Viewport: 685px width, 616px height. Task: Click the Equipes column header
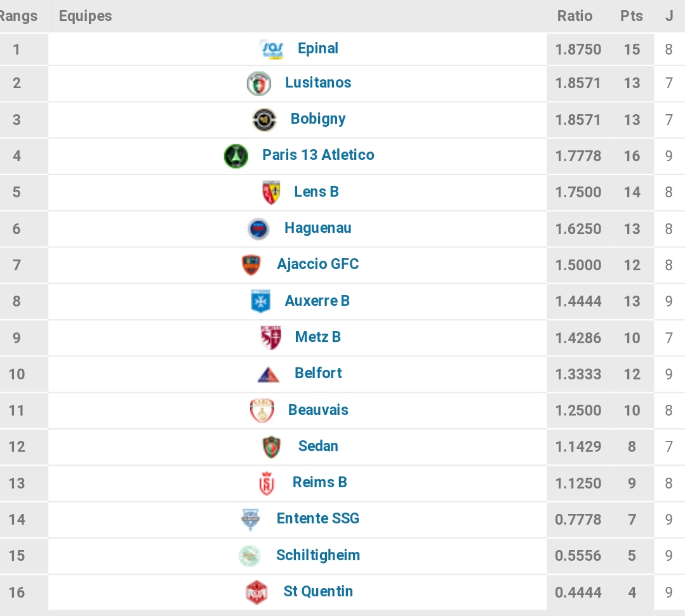[x=86, y=16]
